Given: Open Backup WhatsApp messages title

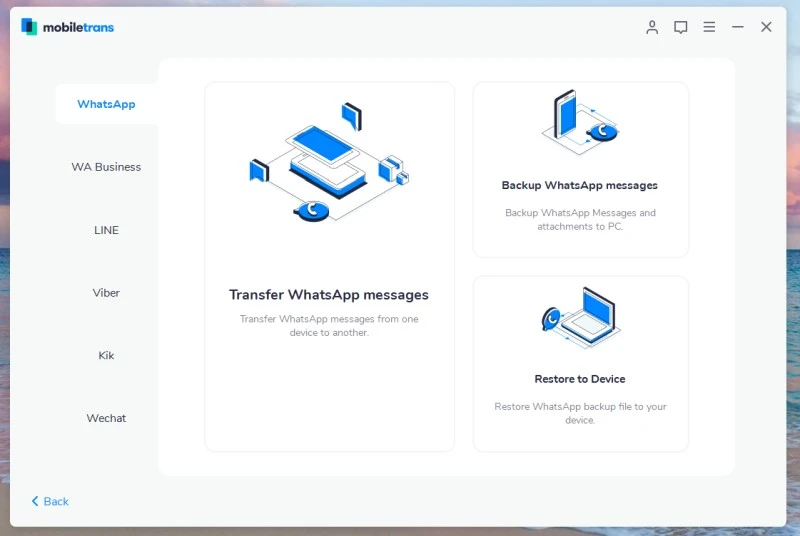Looking at the screenshot, I should tap(580, 185).
